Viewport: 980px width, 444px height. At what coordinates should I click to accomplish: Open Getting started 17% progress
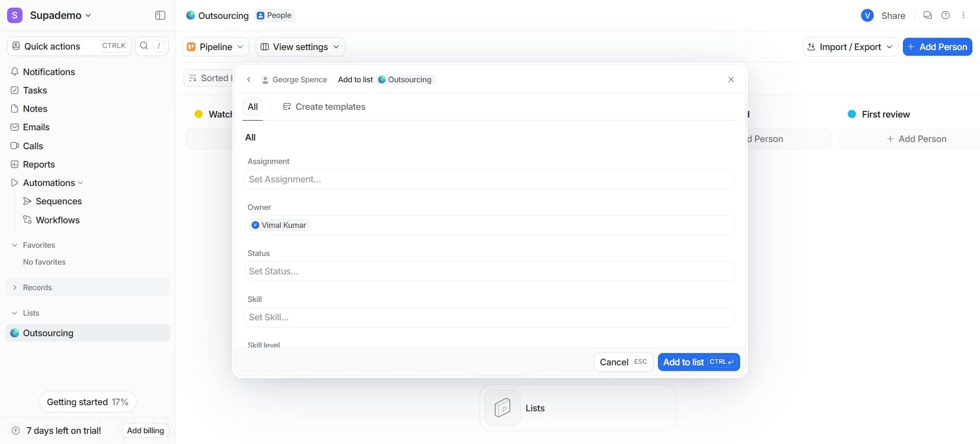tap(87, 402)
